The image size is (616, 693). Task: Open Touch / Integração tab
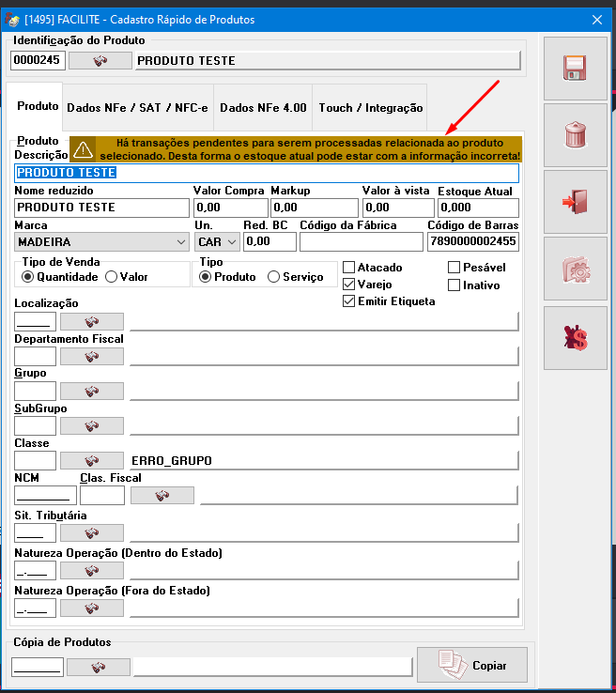(370, 108)
